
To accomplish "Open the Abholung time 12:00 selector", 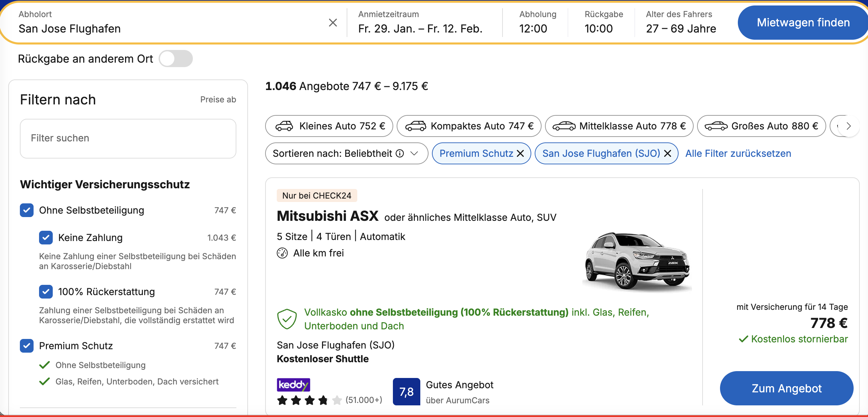I will (x=537, y=23).
